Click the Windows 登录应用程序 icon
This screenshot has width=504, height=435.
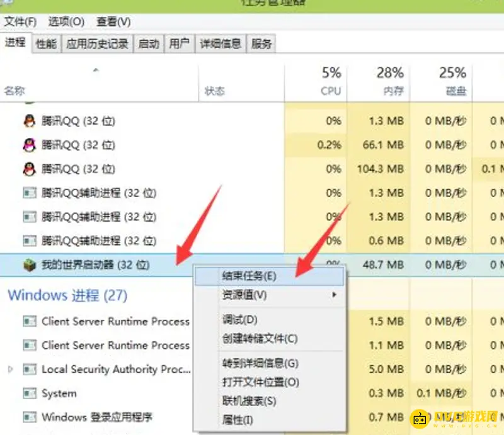coord(29,417)
